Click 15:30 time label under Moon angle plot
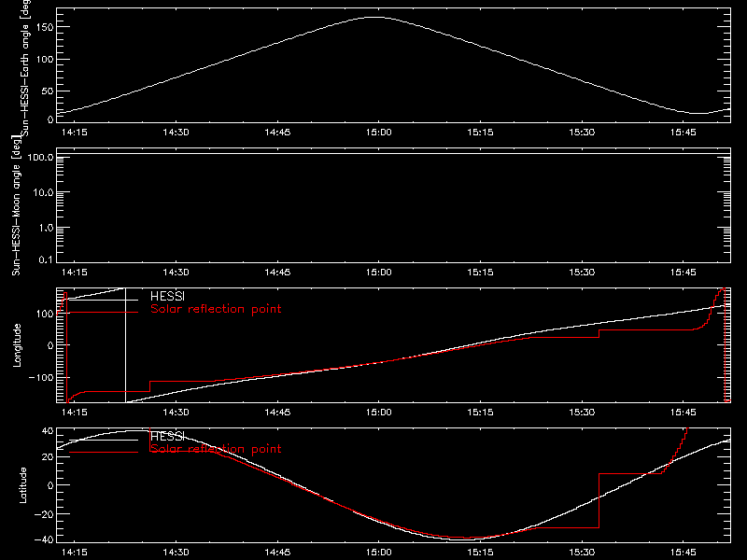The image size is (747, 560). [x=582, y=273]
